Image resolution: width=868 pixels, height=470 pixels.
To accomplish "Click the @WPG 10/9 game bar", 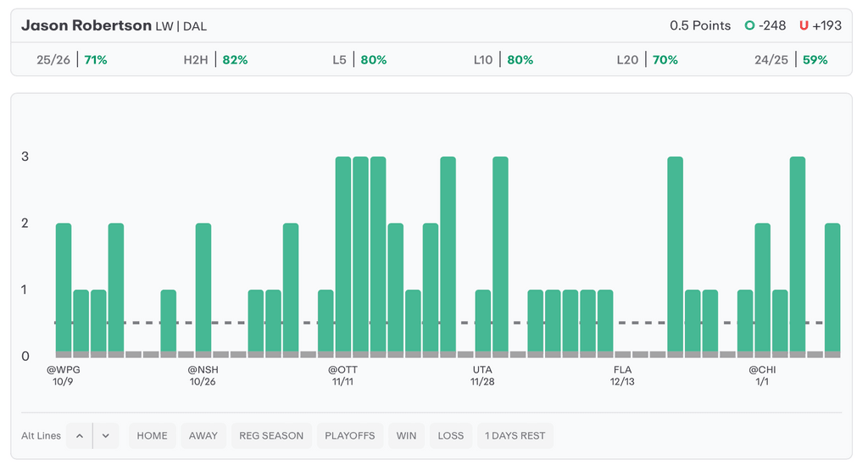I will pos(64,288).
